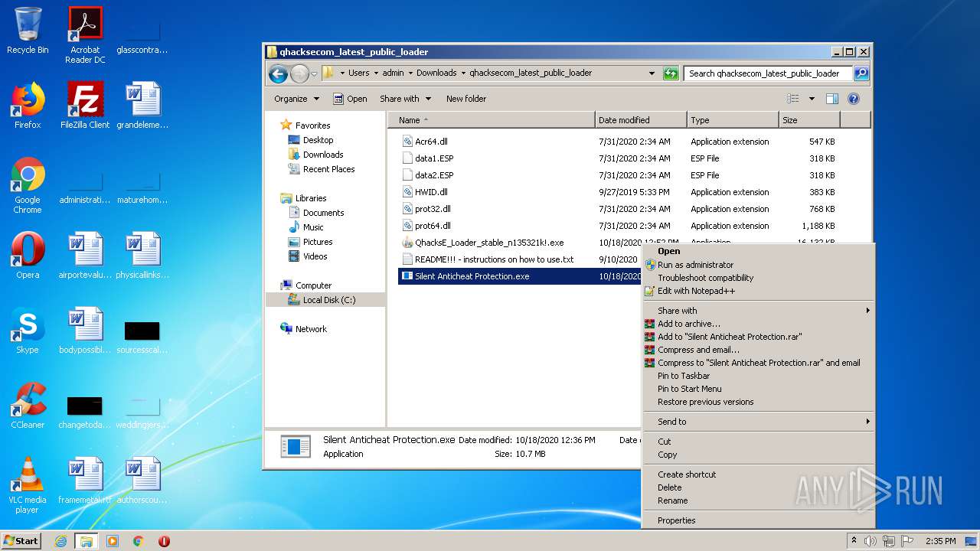Select Pin to Taskbar
Image resolution: width=980 pixels, height=551 pixels.
pos(684,376)
